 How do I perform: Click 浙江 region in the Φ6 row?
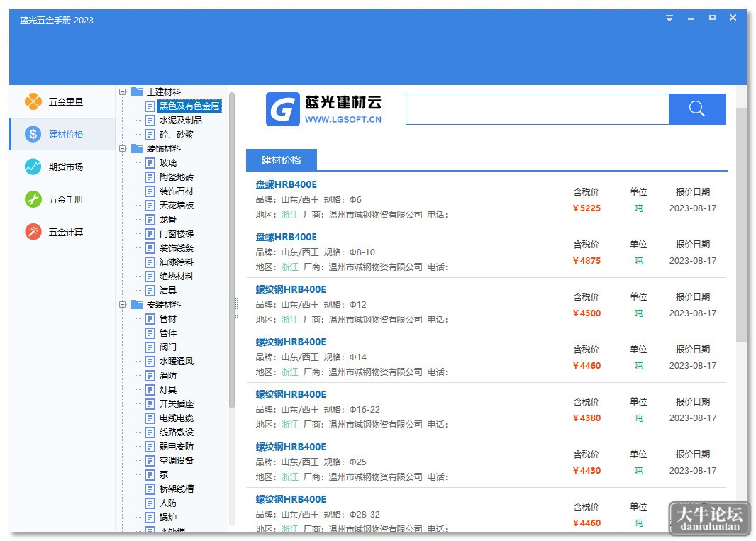point(290,215)
